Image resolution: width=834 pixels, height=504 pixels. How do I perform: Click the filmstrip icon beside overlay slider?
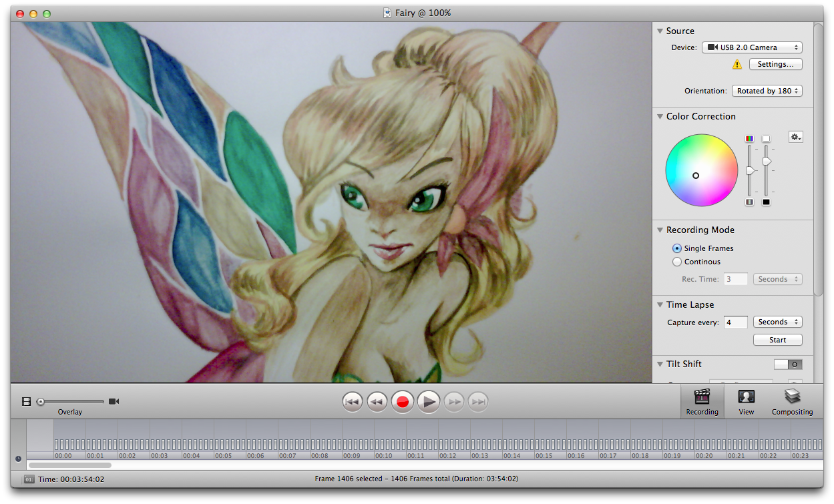(26, 401)
